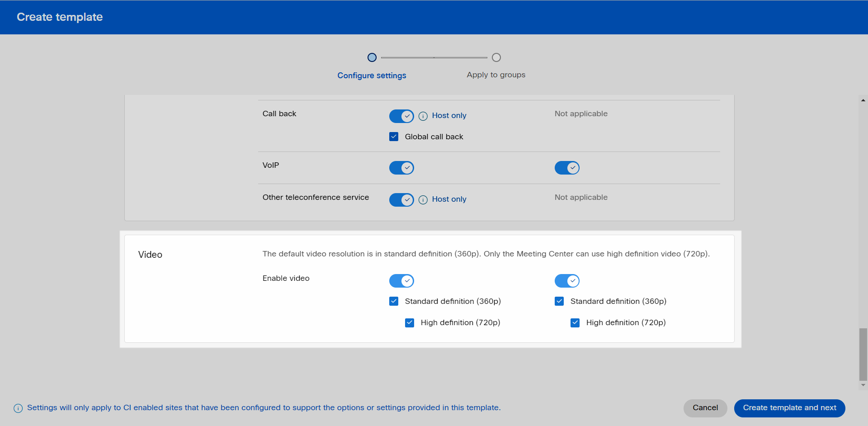Click the Enable video label

pos(286,279)
